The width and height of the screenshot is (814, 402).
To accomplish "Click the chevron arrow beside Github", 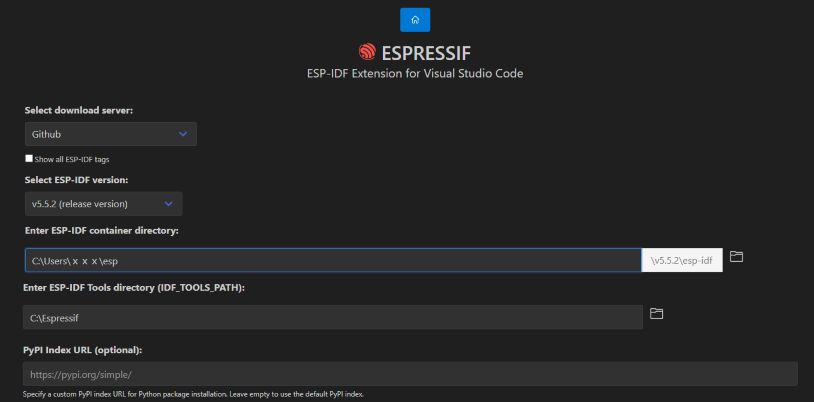I will (x=182, y=133).
